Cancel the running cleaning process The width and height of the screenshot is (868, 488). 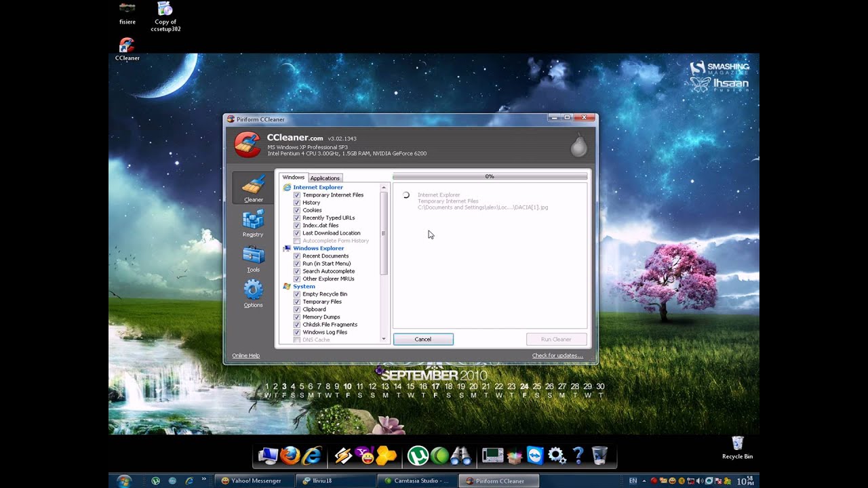(423, 339)
